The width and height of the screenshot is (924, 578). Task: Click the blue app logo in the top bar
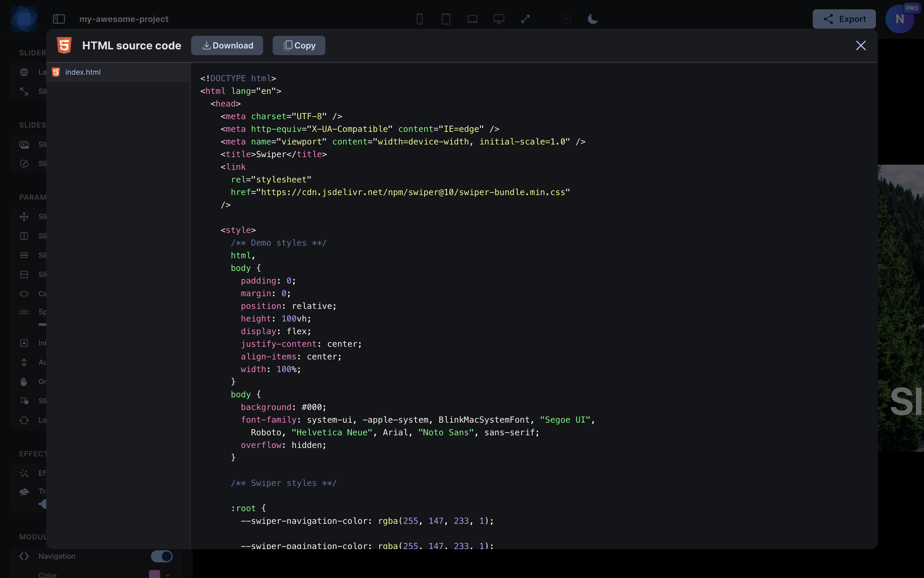(24, 19)
